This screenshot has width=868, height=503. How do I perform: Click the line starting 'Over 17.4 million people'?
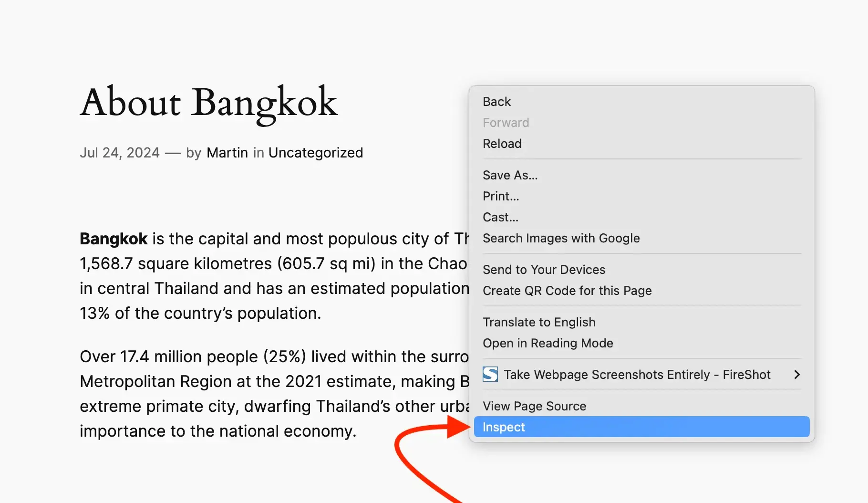274,357
